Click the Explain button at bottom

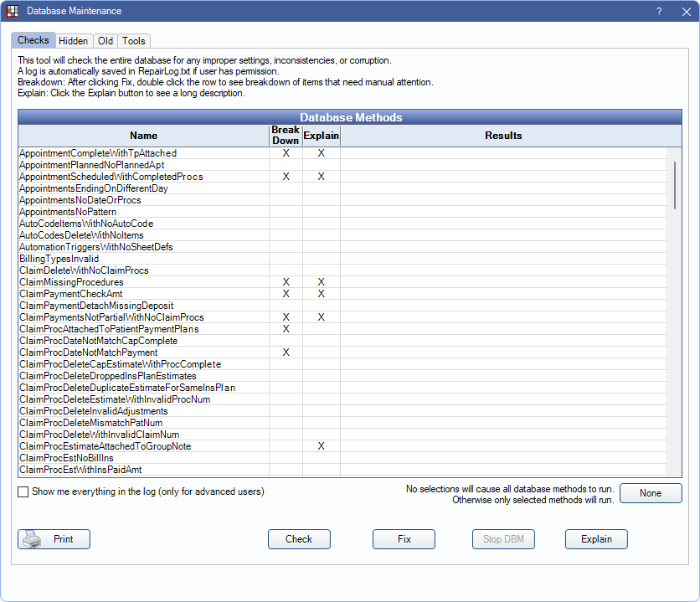596,539
